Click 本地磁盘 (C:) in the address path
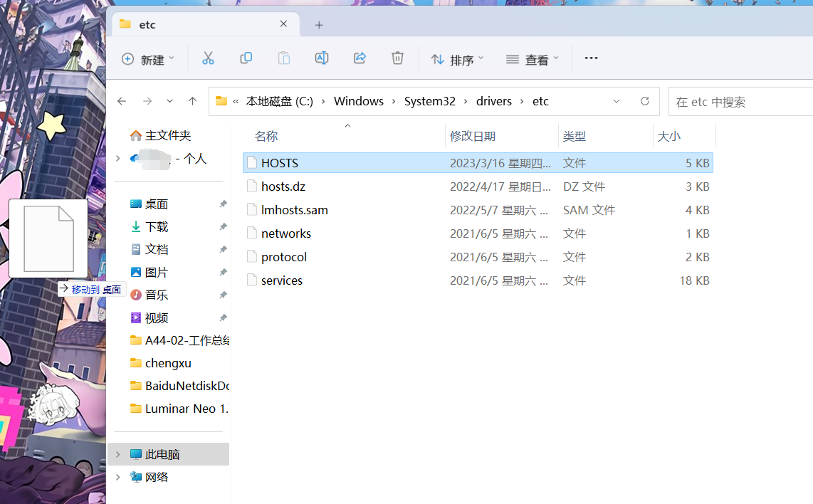 click(280, 101)
